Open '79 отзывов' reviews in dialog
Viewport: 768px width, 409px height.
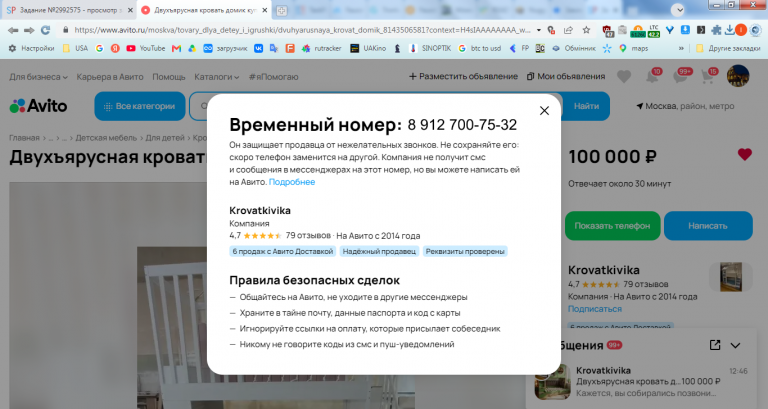[308, 236]
